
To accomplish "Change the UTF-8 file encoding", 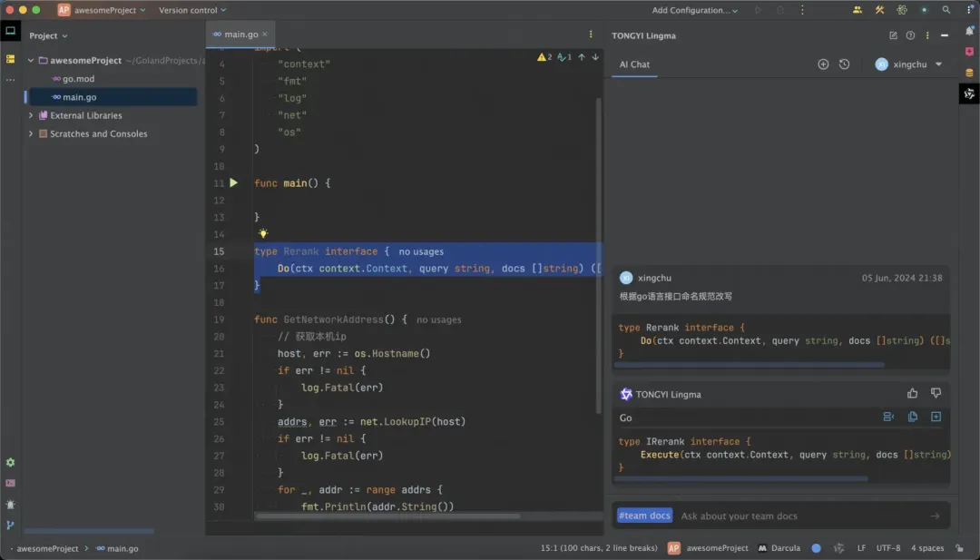I will point(888,548).
